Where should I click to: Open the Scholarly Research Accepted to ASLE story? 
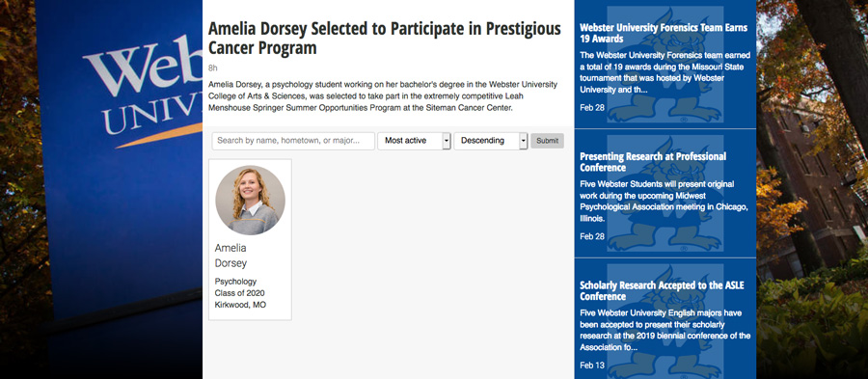pos(662,291)
